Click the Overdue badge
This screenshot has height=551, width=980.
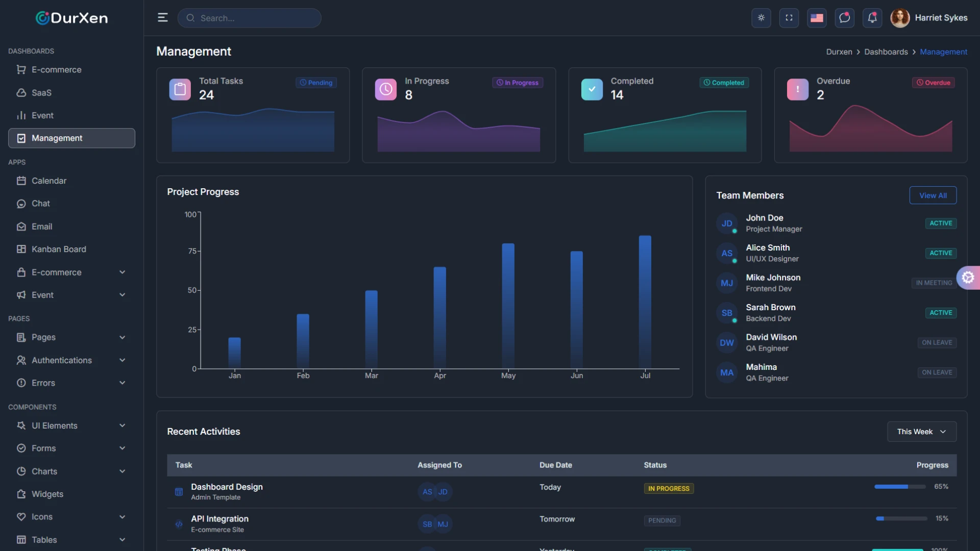click(x=934, y=83)
